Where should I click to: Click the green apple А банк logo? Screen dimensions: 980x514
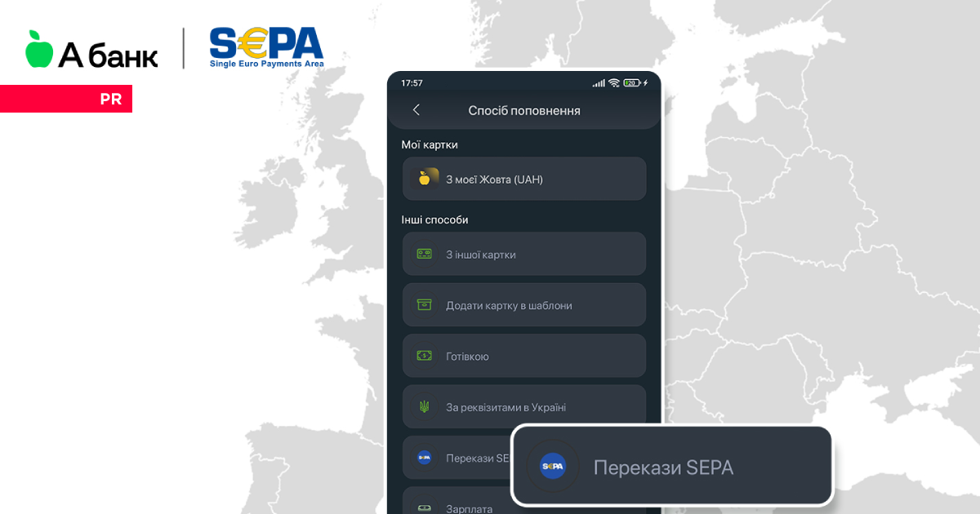coord(91,51)
